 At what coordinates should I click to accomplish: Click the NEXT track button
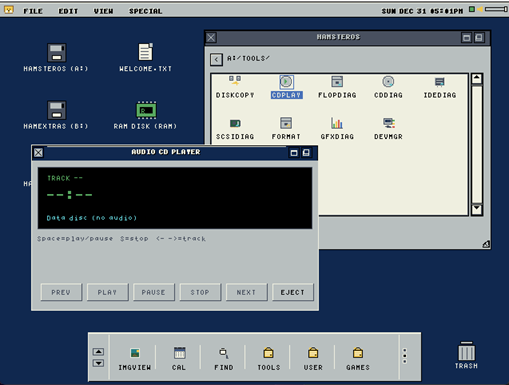(246, 292)
